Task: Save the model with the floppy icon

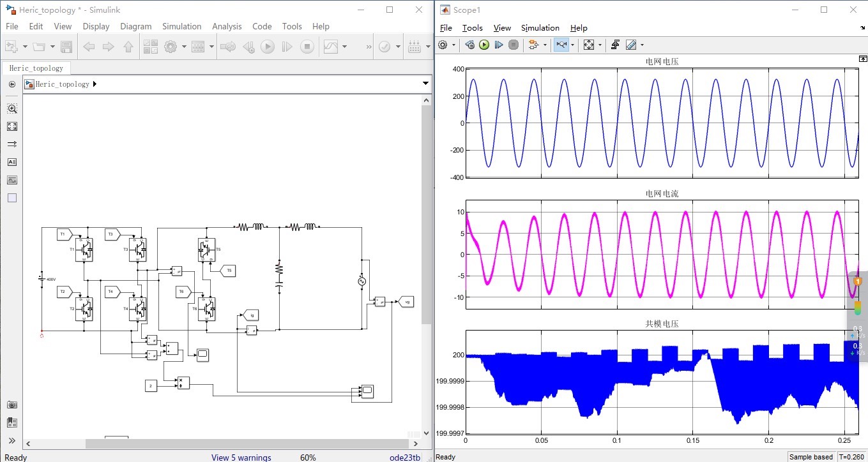Action: [66, 47]
